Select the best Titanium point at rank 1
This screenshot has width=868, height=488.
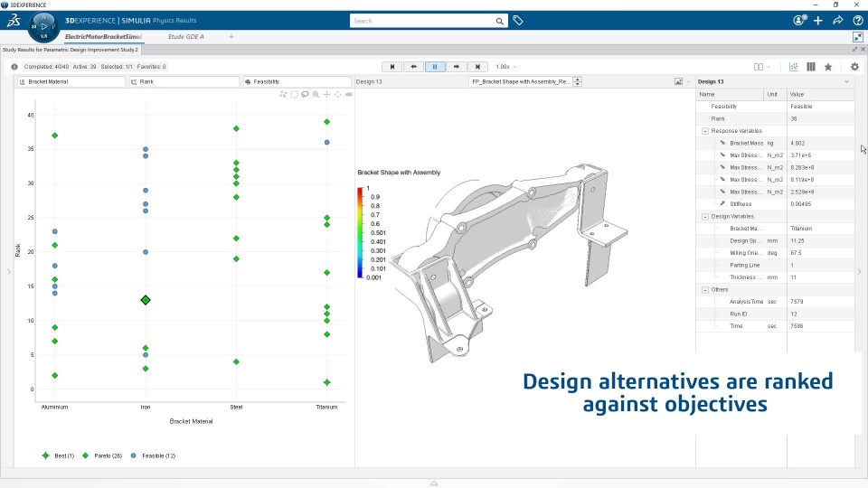click(327, 382)
